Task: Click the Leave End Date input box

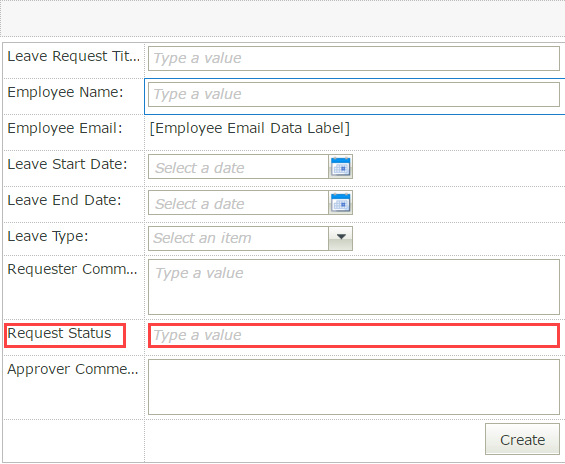Action: coord(239,202)
